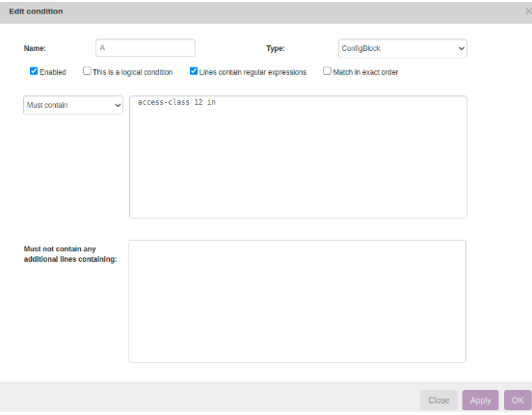Click into the 'access-class 12 in' text area
This screenshot has width=532, height=415.
[x=298, y=157]
